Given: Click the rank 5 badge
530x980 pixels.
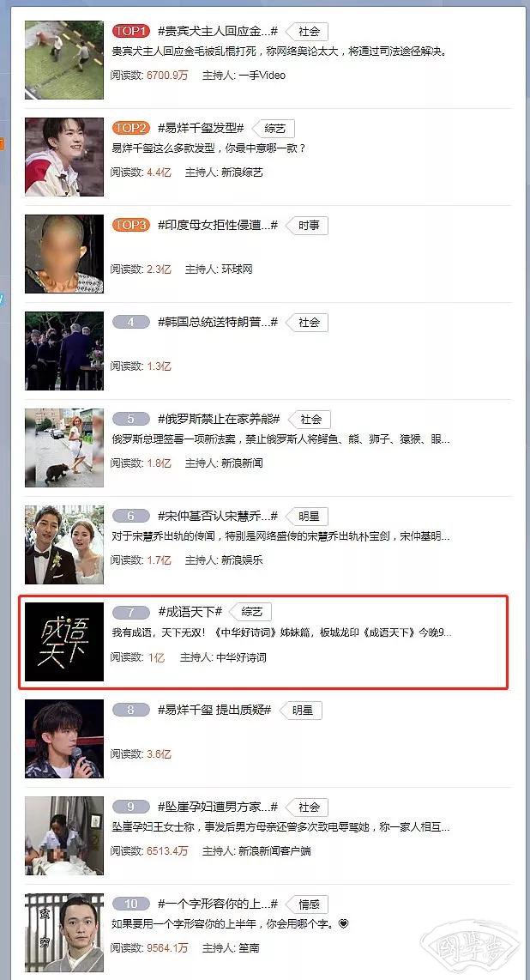Looking at the screenshot, I should click(131, 419).
